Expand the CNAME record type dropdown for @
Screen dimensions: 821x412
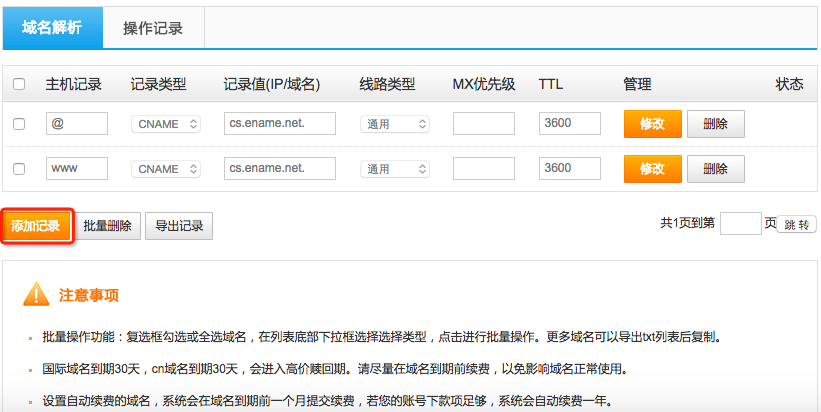click(x=166, y=124)
